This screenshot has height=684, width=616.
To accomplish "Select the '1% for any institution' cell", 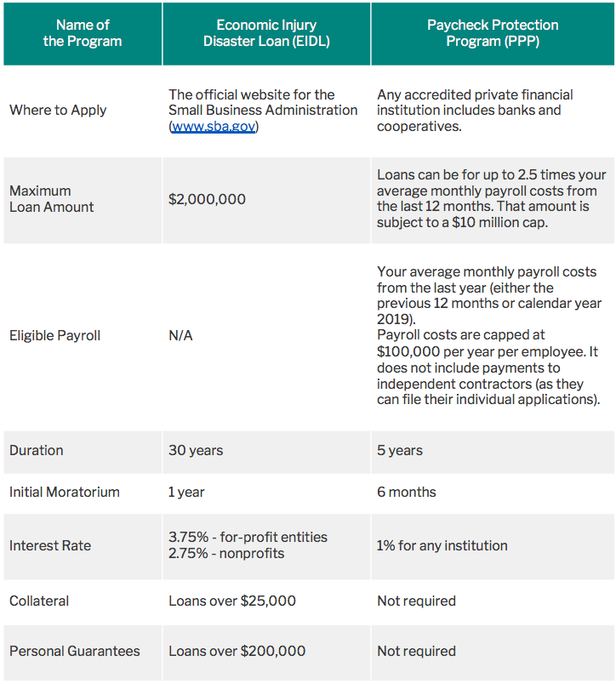I will tap(442, 545).
